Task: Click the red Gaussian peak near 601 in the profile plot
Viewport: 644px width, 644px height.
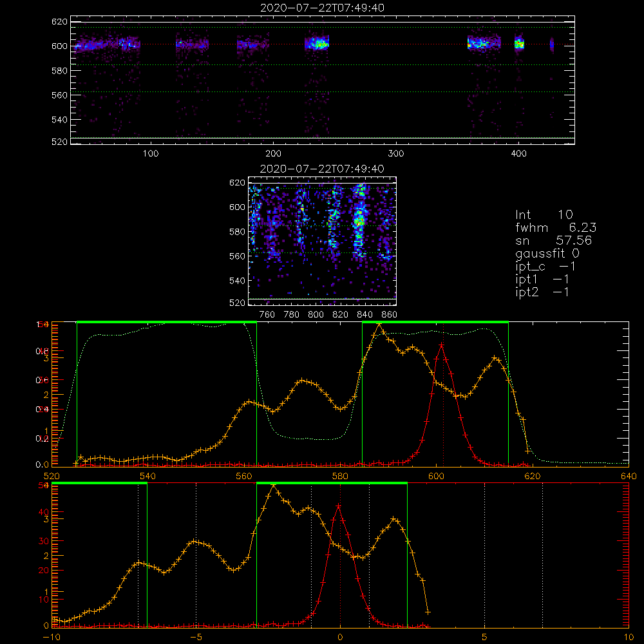Action: 442,345
